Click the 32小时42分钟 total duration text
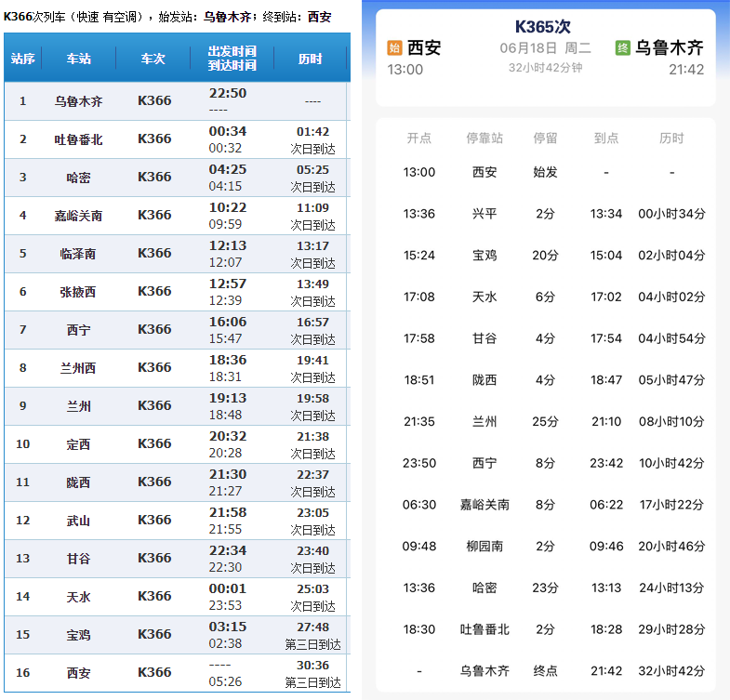Image resolution: width=730 pixels, height=700 pixels. [545, 68]
